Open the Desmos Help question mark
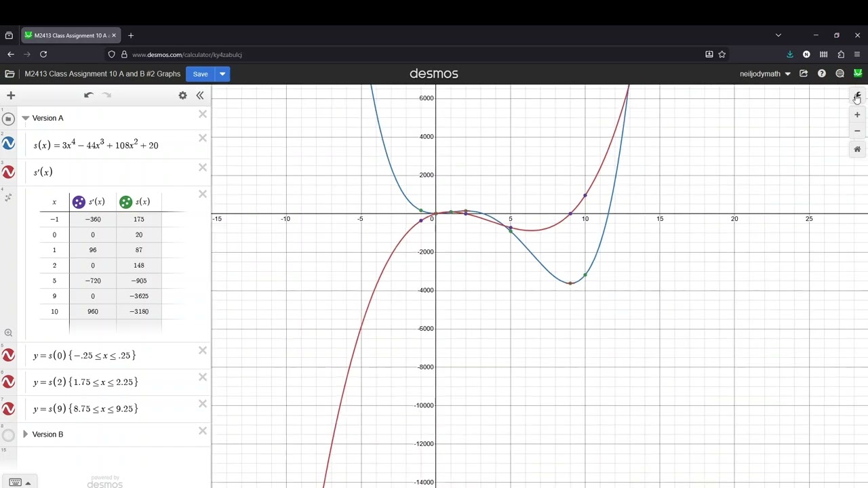The image size is (868, 488). pos(822,74)
